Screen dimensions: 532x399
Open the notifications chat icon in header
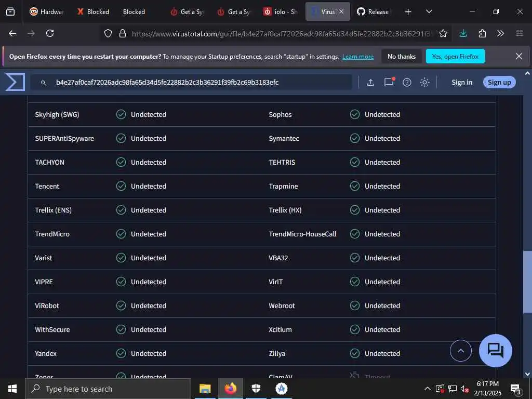(x=389, y=82)
